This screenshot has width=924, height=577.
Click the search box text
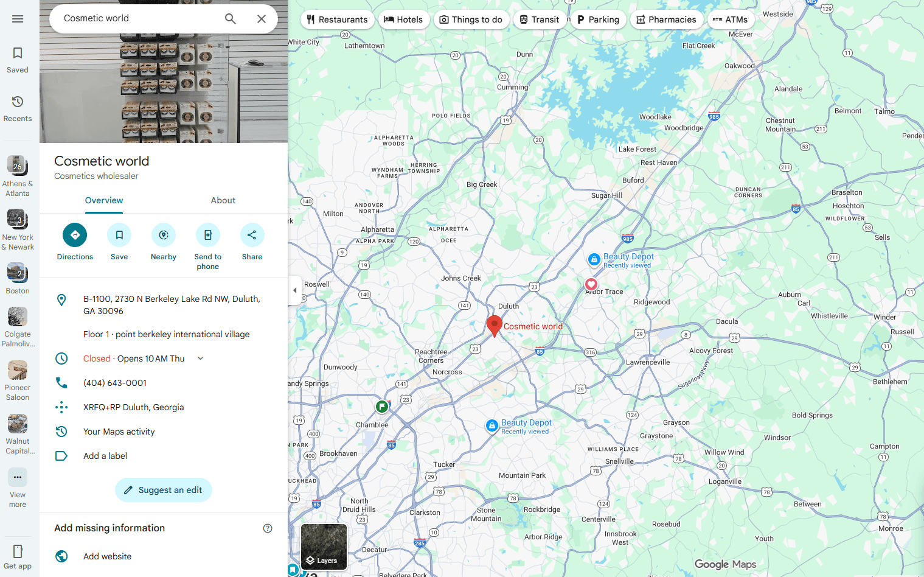[96, 18]
